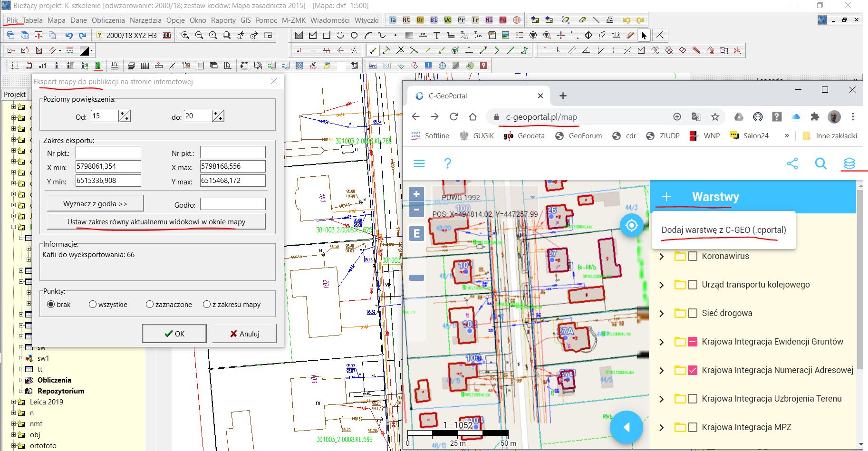
Task: Open the Wtyczki menu
Action: click(366, 20)
